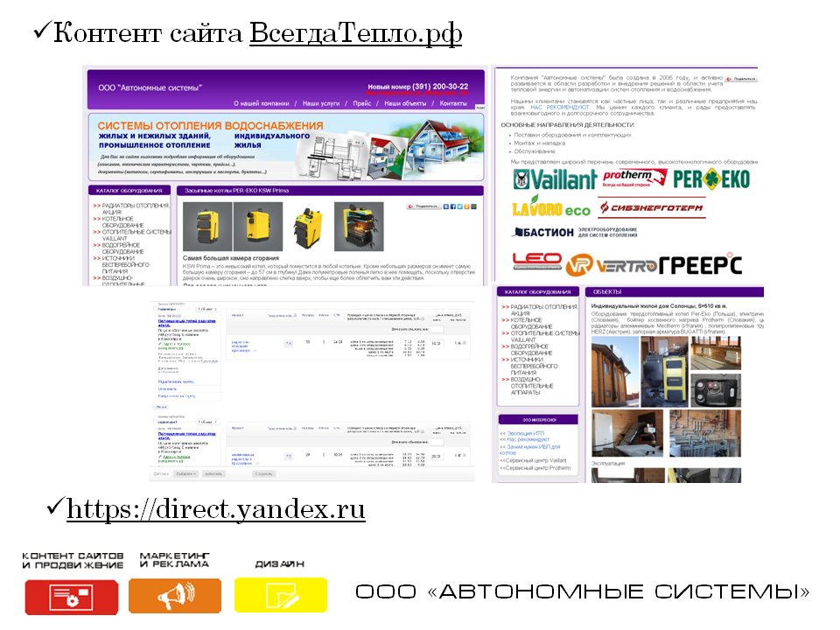Image resolution: width=840 pixels, height=630 pixels.
Task: Open Зачем нужен ИБП для котлов link
Action: point(530,450)
